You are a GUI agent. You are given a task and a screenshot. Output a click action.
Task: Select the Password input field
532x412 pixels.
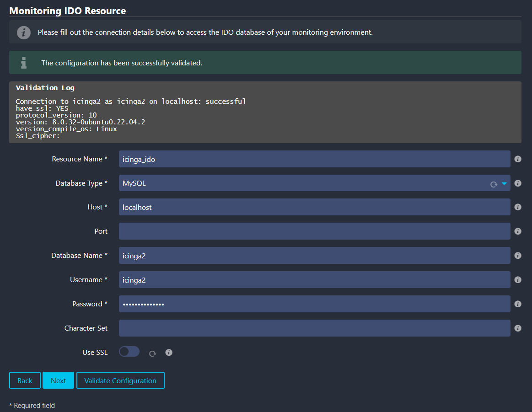click(314, 304)
